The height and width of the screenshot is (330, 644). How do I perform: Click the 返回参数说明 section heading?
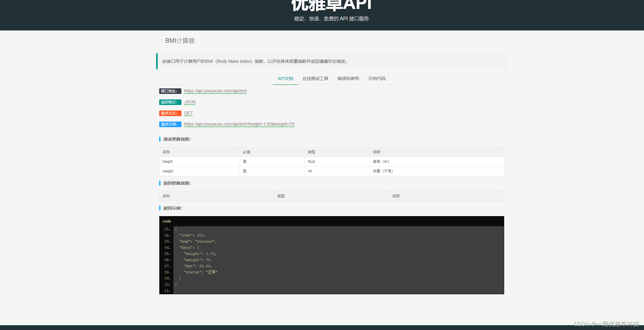pyautogui.click(x=177, y=183)
